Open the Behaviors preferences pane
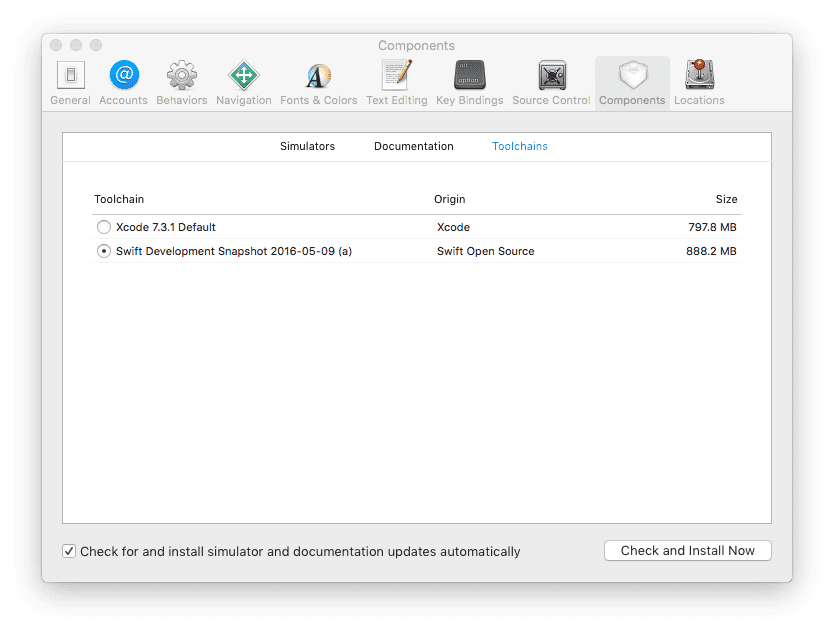 (x=181, y=82)
